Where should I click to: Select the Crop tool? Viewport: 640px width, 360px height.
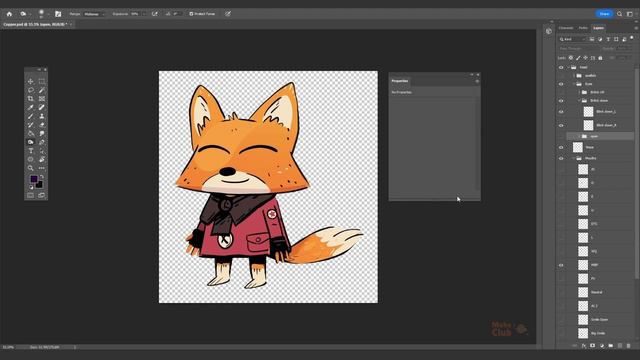[31, 99]
